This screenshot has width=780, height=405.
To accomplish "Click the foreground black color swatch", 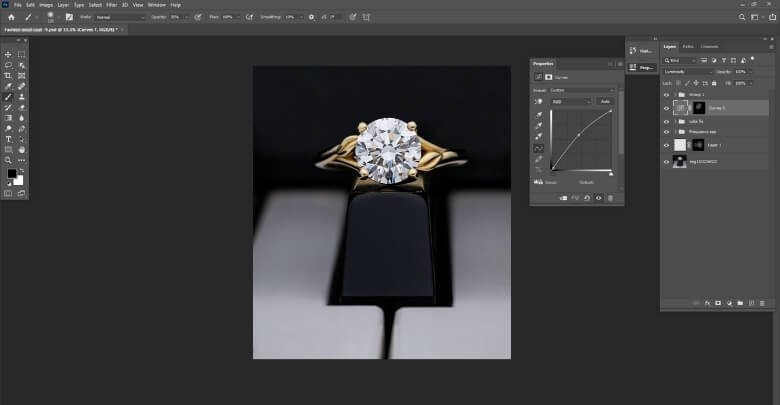I will [x=11, y=174].
